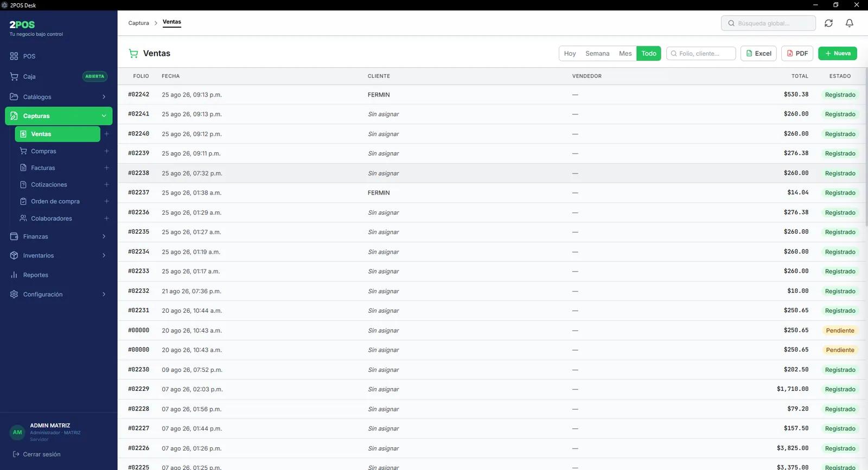Select the Hoy filter tab
Screen dimensions: 868x470
tap(570, 54)
